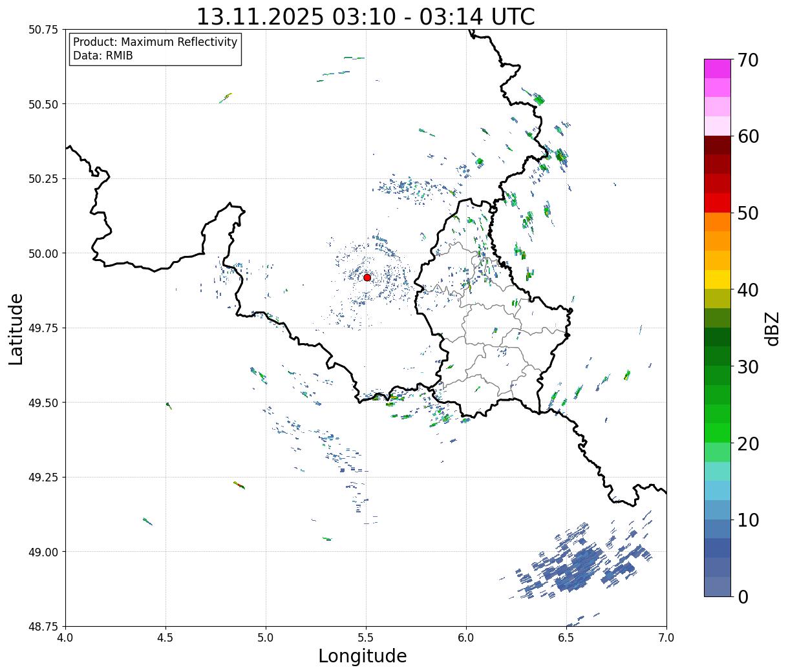Click the colorbar tick label 40
788x672 pixels.
[x=748, y=290]
